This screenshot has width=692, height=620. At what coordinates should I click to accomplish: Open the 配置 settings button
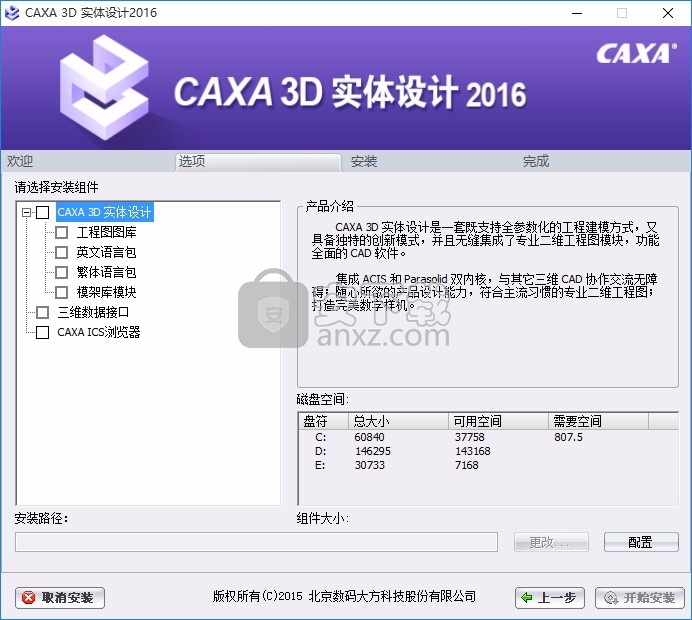click(x=641, y=542)
